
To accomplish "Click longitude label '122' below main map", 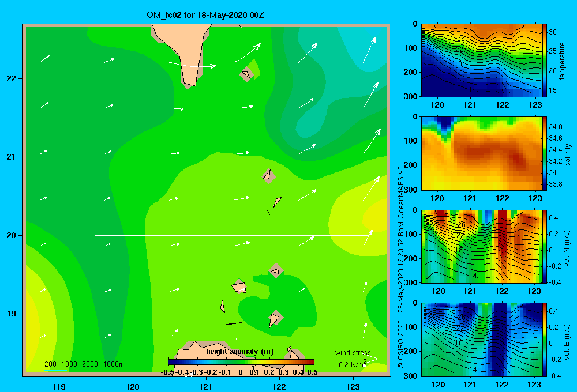I will (279, 386).
